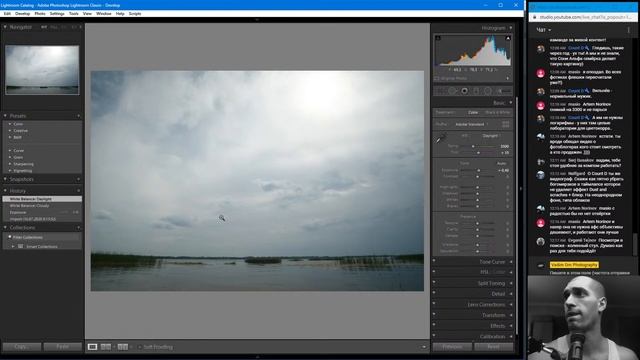The height and width of the screenshot is (360, 640).
Task: Toggle the Detail panel on/off switch
Action: (434, 293)
